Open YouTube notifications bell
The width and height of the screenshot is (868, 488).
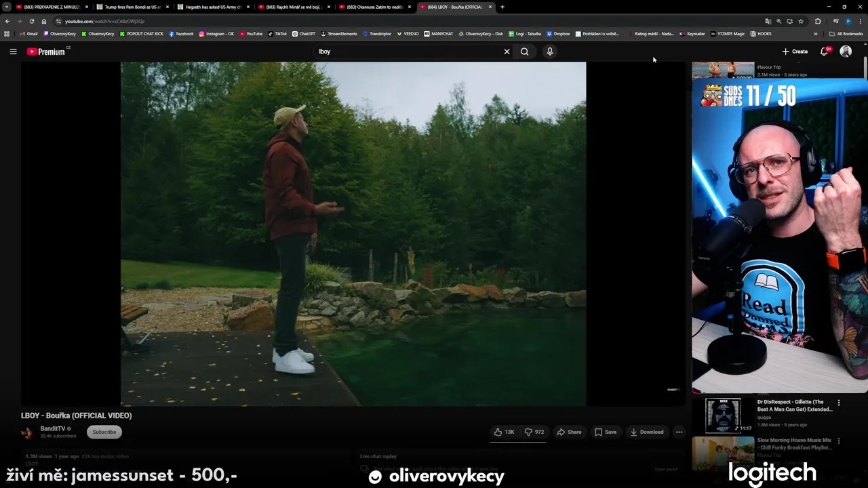coord(825,52)
